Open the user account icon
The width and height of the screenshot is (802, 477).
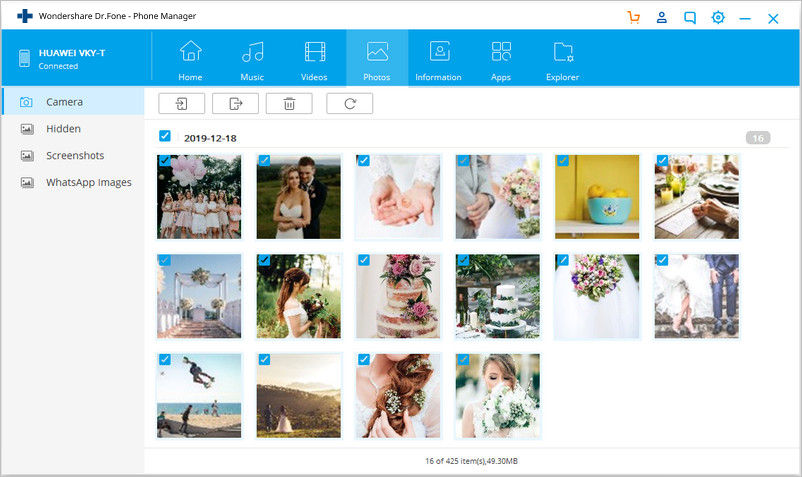[661, 17]
